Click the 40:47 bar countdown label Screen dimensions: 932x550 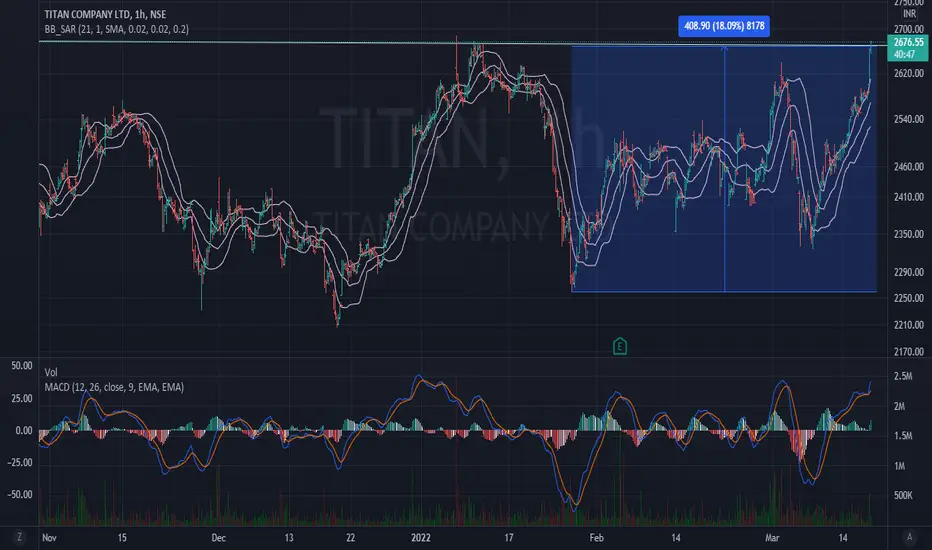coord(905,54)
